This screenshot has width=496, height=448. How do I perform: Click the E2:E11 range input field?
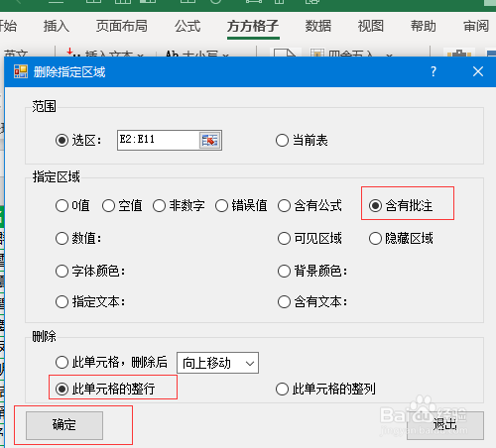pyautogui.click(x=159, y=140)
